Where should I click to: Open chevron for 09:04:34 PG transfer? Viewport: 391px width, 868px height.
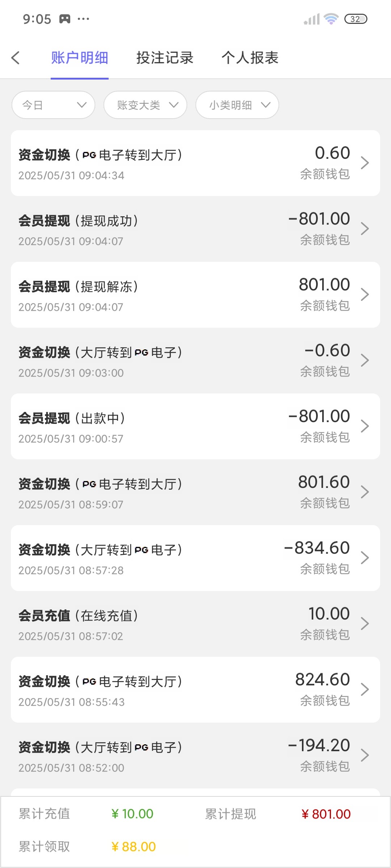click(365, 163)
